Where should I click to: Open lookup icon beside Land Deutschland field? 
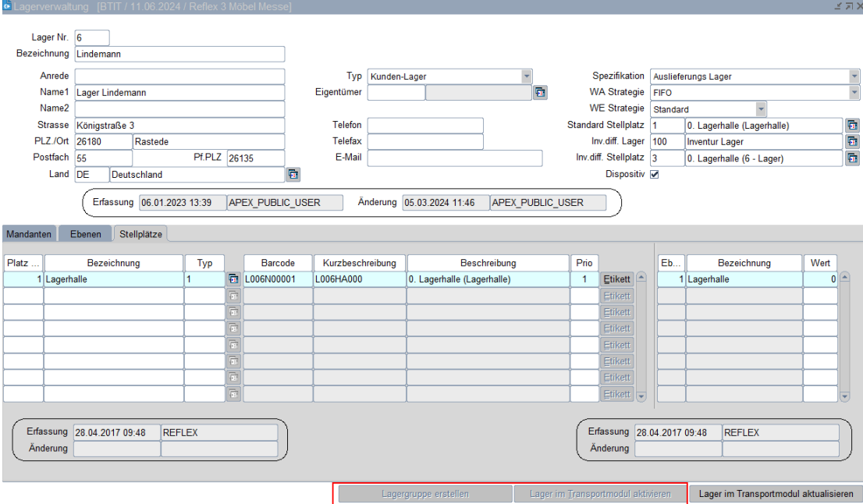293,175
